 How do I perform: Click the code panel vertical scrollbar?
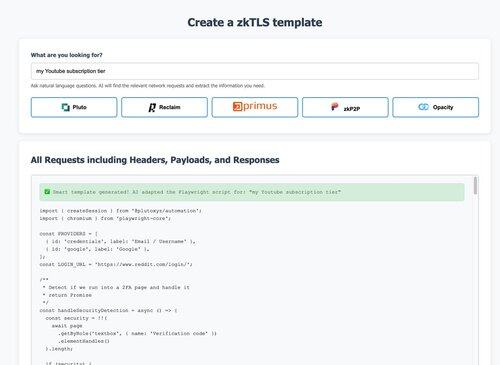475,186
